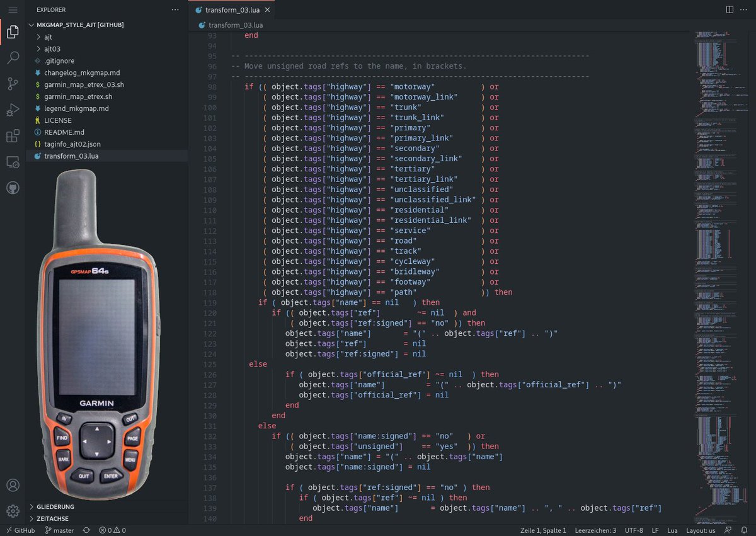756x536 pixels.
Task: Open garmin_map_etrex.sh file
Action: 107,96
